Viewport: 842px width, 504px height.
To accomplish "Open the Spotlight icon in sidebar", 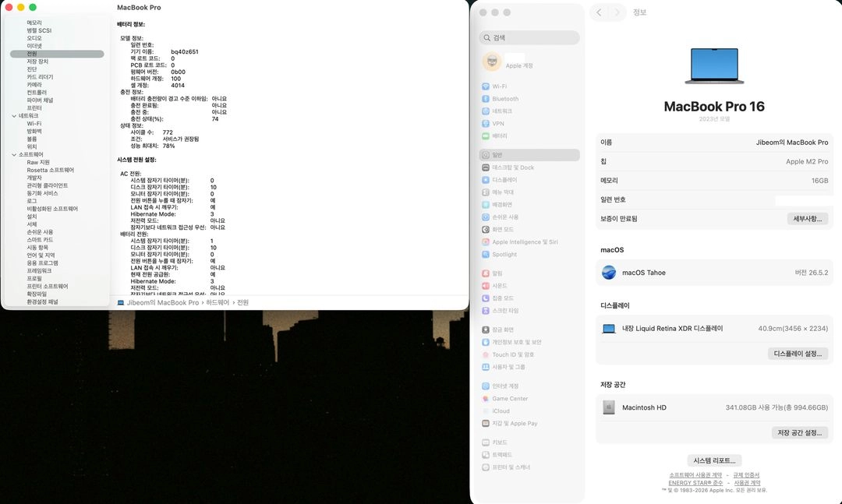I will 486,255.
